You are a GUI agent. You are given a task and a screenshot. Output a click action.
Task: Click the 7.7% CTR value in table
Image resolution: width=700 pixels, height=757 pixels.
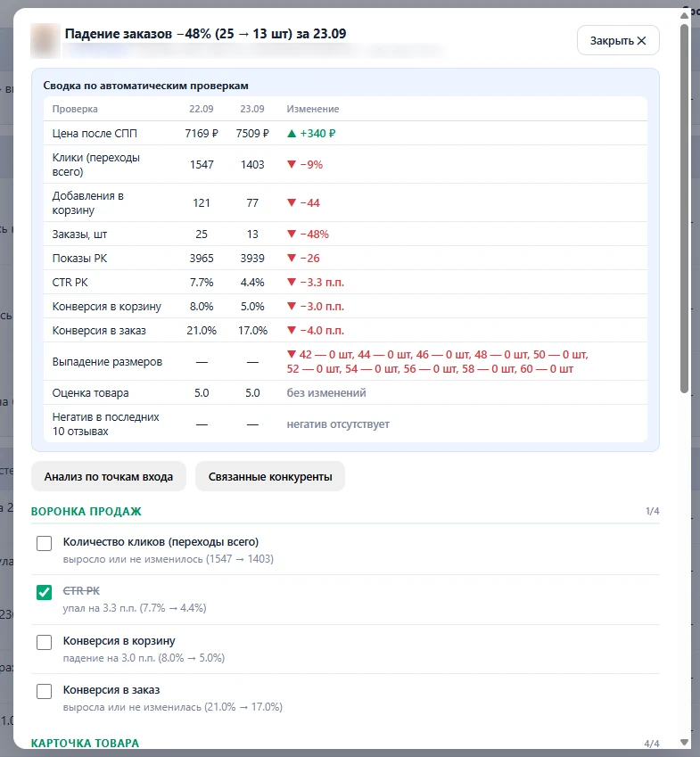coord(202,282)
